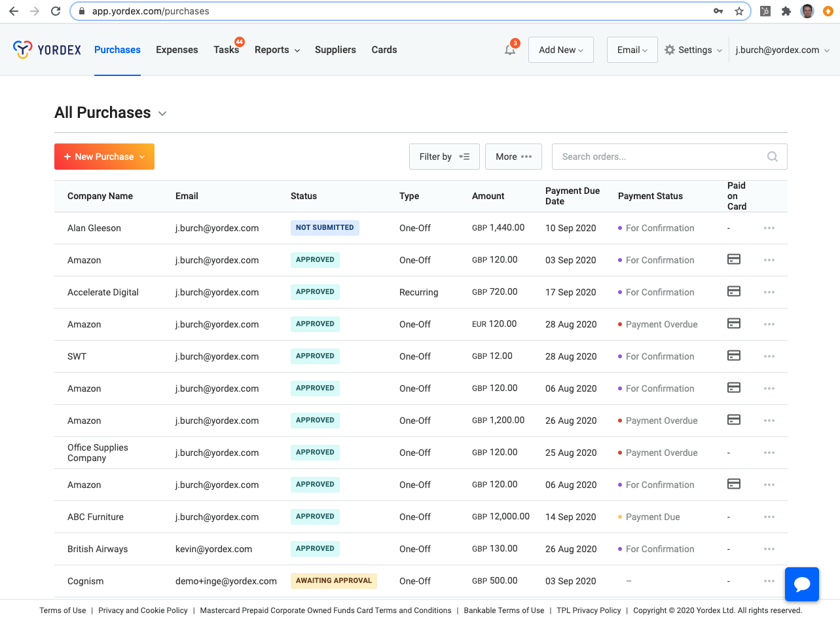
Task: Select the ABC Furniture company name
Action: (96, 517)
